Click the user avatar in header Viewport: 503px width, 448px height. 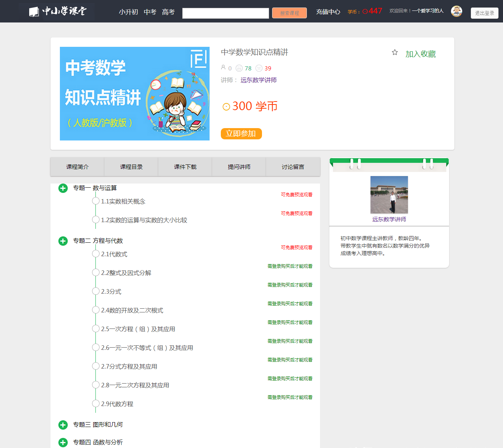pyautogui.click(x=457, y=11)
